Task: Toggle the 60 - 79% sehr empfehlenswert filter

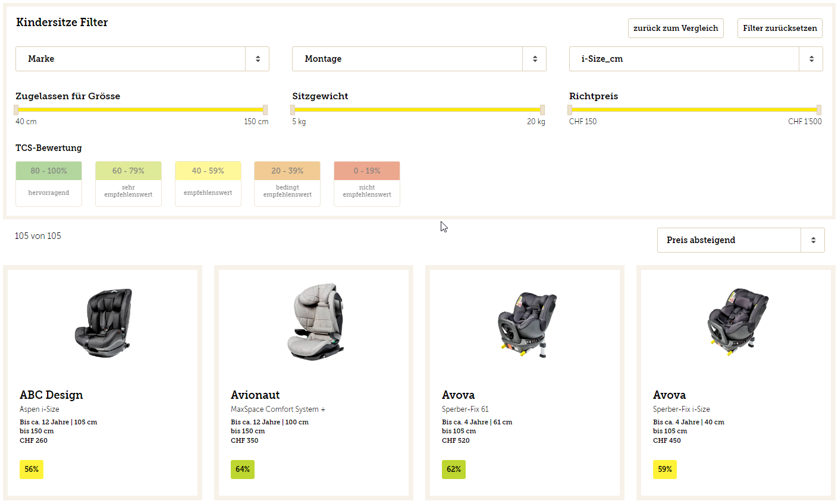Action: point(128,184)
